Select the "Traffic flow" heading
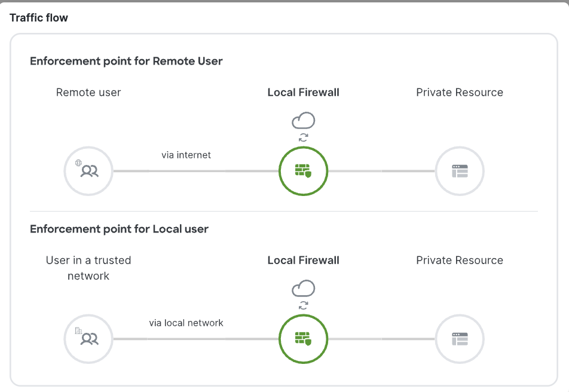The width and height of the screenshot is (569, 392). pyautogui.click(x=39, y=18)
